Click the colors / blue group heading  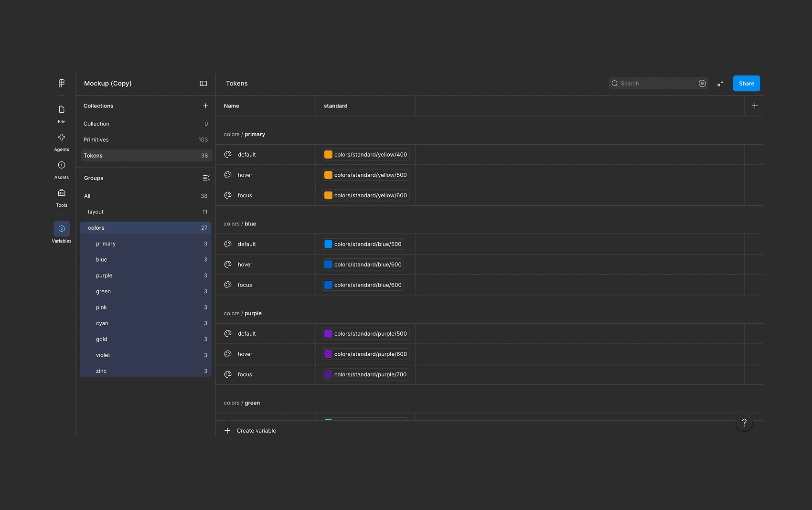240,223
